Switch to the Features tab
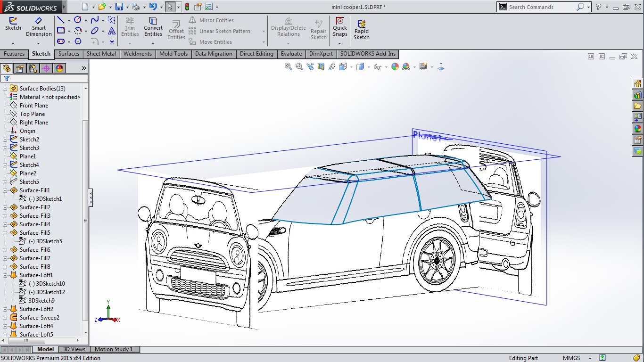This screenshot has width=644, height=362. click(14, 54)
